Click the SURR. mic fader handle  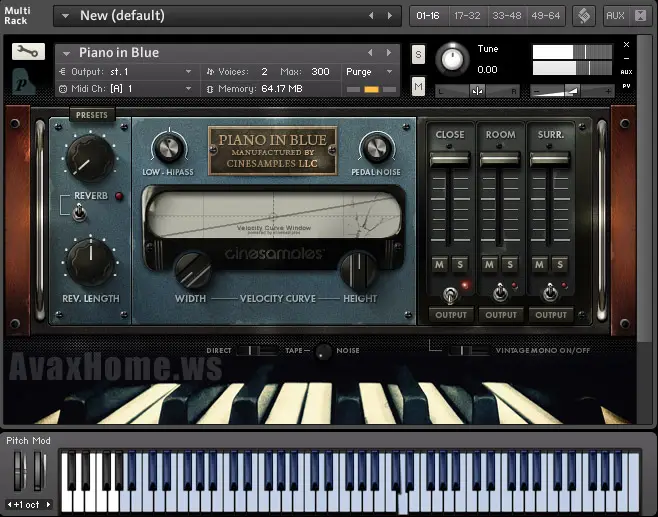pyautogui.click(x=550, y=159)
